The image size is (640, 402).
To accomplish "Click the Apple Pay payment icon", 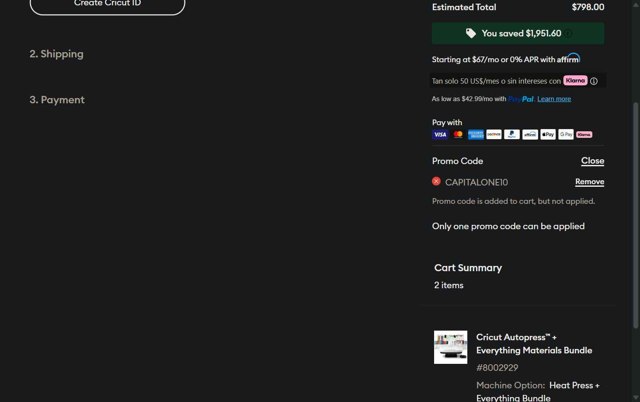I will pyautogui.click(x=548, y=134).
